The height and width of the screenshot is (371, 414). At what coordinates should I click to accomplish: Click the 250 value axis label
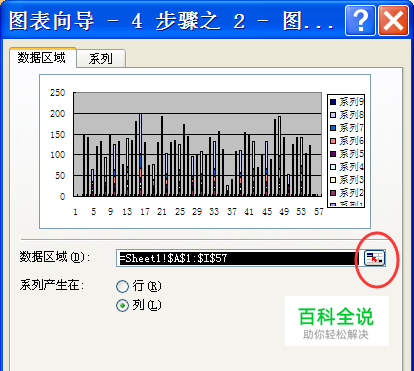pyautogui.click(x=57, y=93)
